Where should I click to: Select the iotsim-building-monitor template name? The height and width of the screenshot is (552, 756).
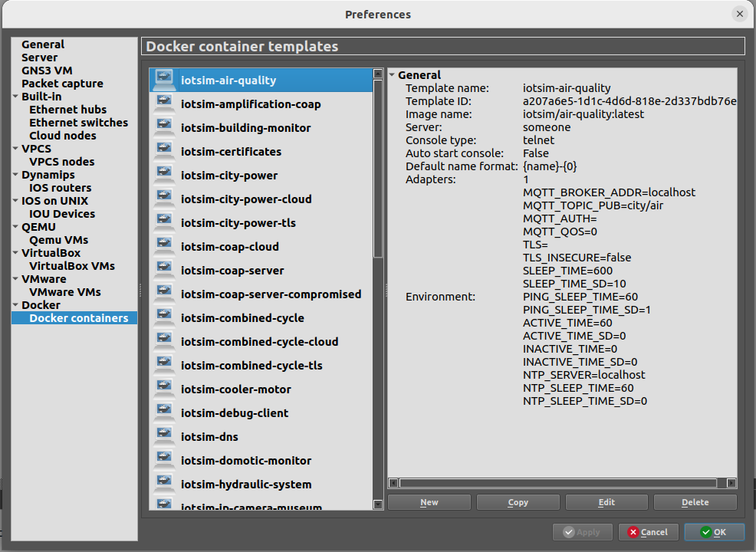[246, 128]
